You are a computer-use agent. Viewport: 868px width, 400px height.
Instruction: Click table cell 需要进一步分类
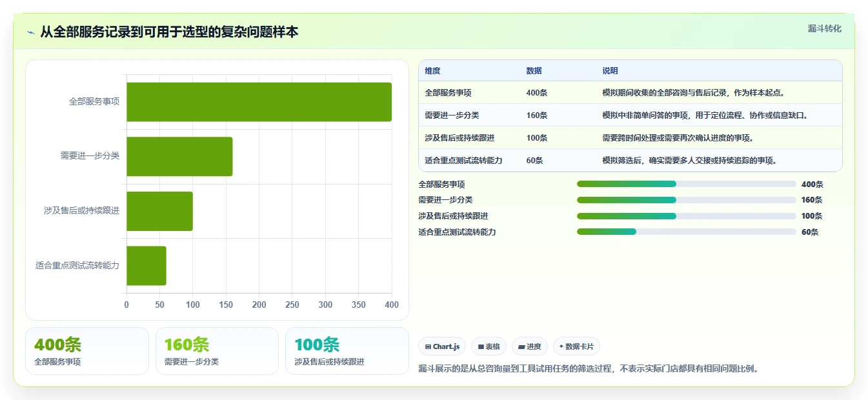[452, 115]
